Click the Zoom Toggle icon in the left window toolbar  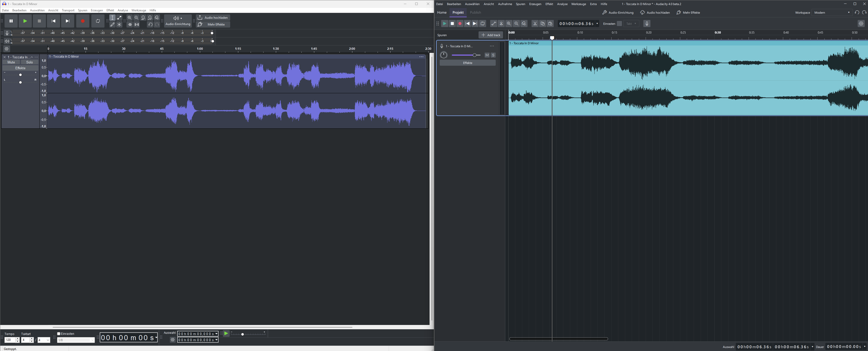pos(157,17)
